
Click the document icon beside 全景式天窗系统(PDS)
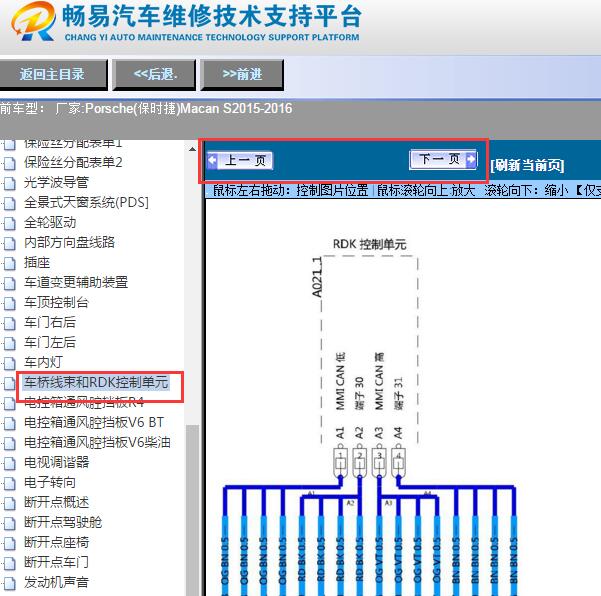10,203
